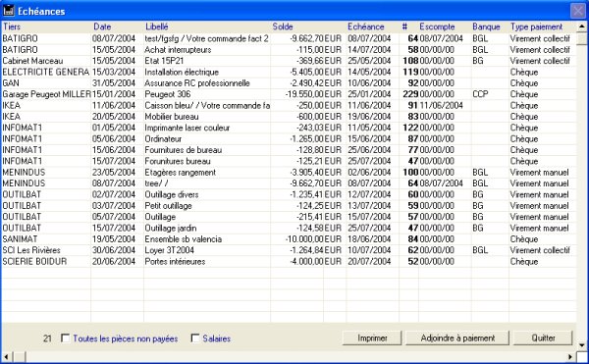
Task: Click horizontal scrollbar right arrow
Action: pos(570,356)
